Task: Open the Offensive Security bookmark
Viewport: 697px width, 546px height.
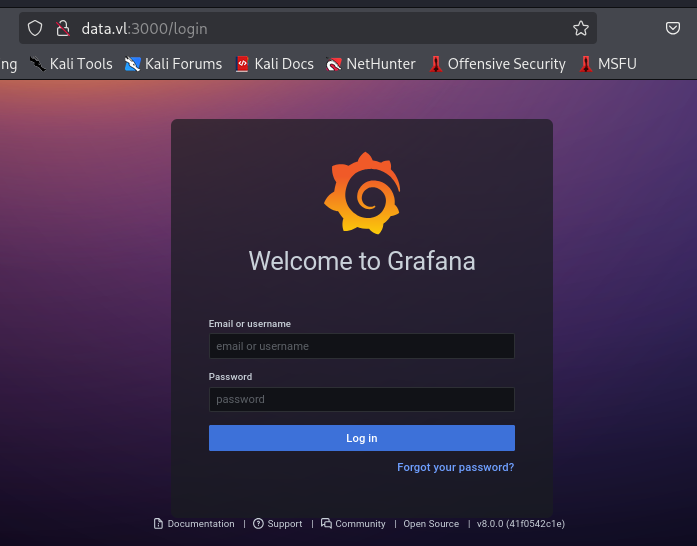Action: 497,64
